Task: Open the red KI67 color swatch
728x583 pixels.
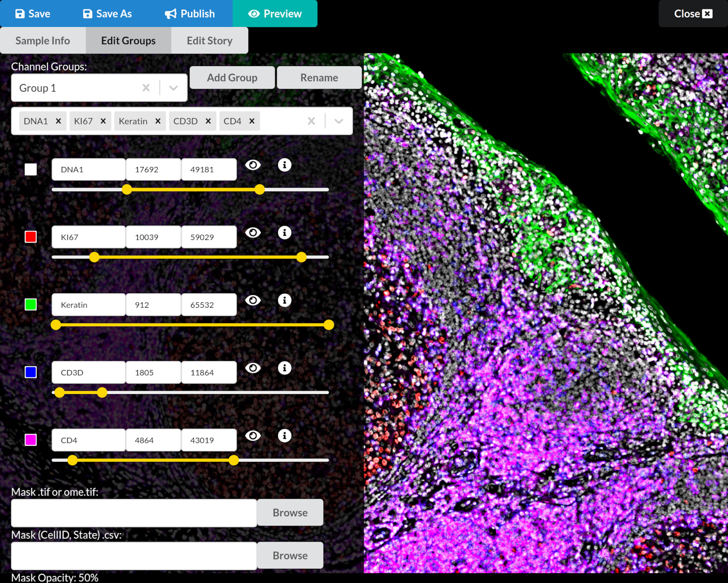Action: [30, 237]
